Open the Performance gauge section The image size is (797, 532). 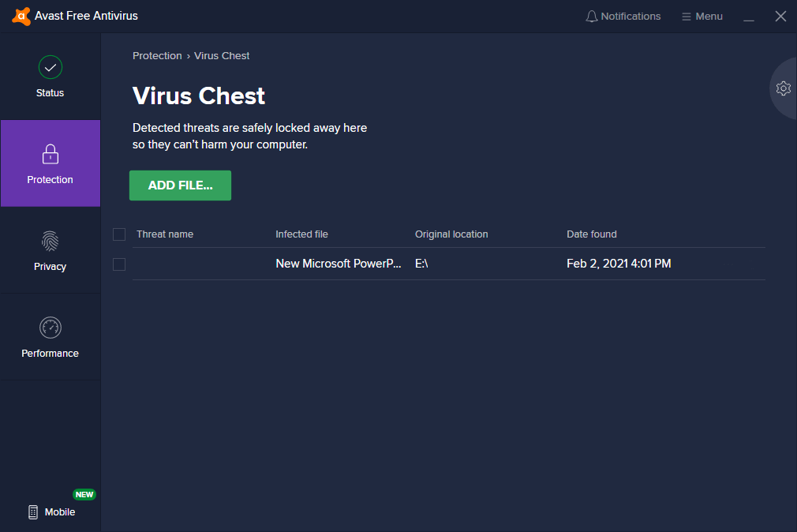point(51,337)
